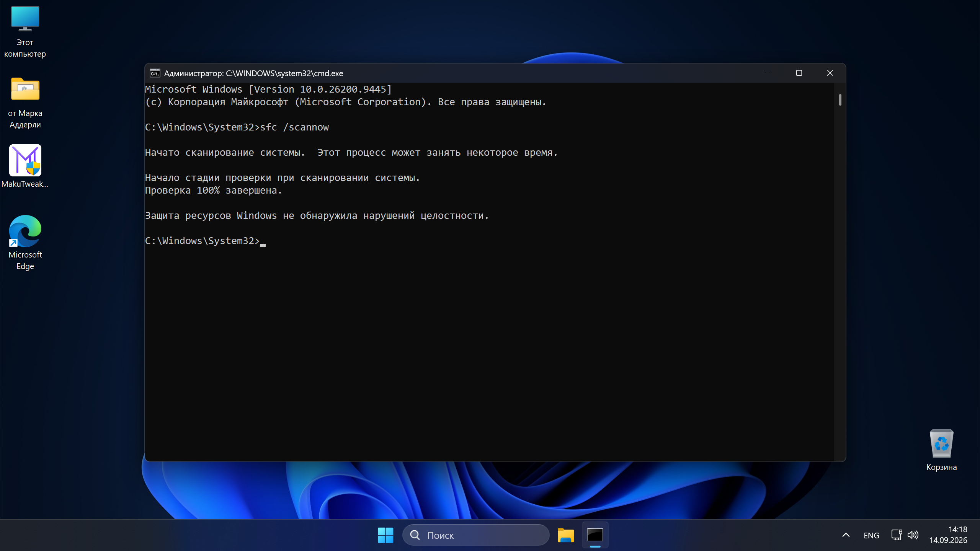Maximize the cmd.exe window
The height and width of the screenshot is (551, 980).
[x=799, y=73]
